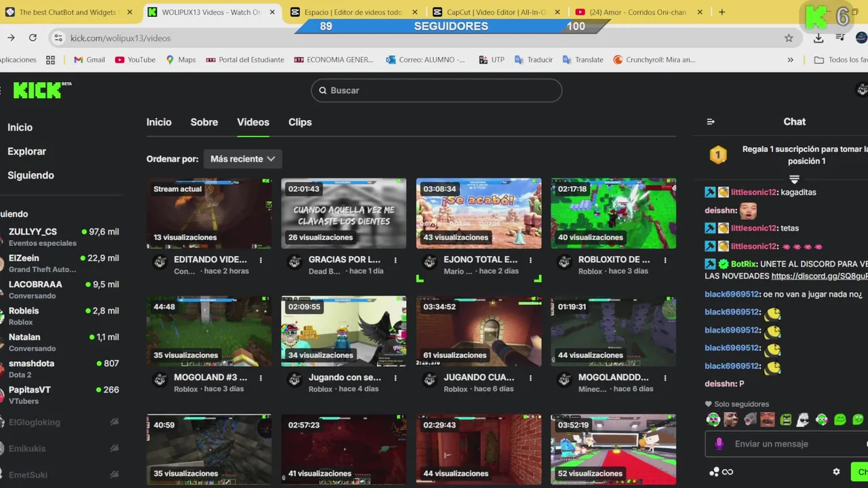Open the Todos los favoritos folder
This screenshot has width=868, height=488.
tap(841, 60)
